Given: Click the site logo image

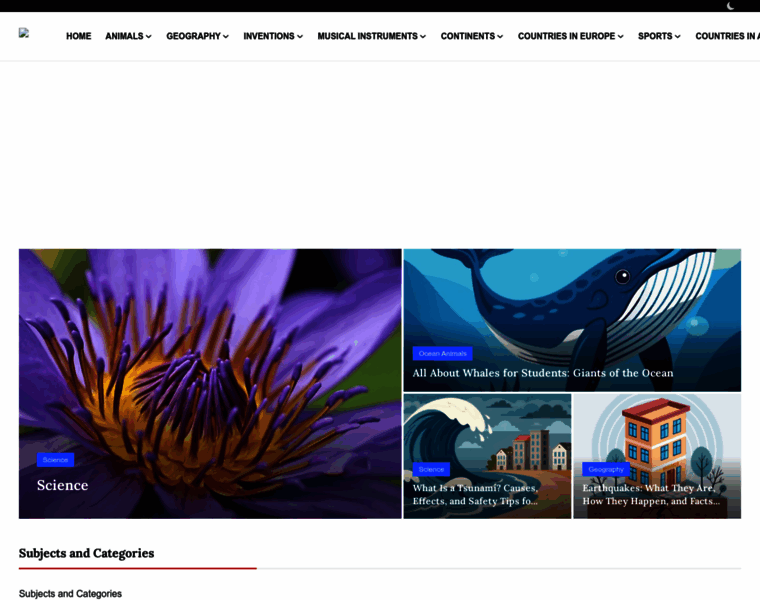Looking at the screenshot, I should click(x=24, y=33).
